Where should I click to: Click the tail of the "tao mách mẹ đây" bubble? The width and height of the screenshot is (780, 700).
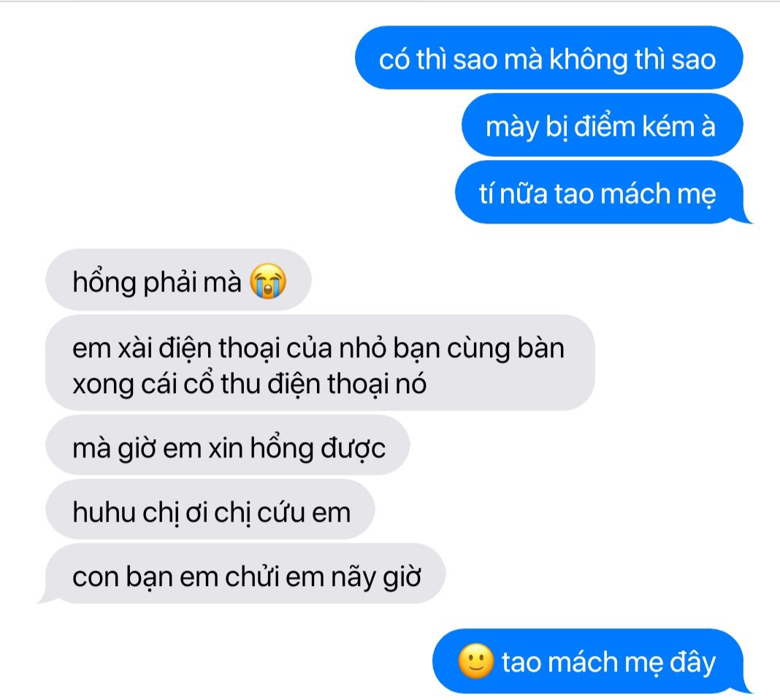click(743, 685)
